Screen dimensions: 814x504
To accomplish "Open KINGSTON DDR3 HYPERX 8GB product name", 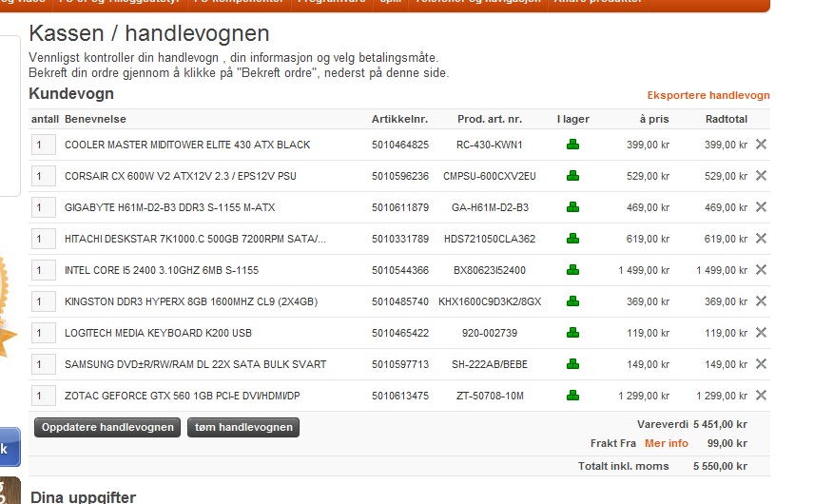I will [191, 301].
